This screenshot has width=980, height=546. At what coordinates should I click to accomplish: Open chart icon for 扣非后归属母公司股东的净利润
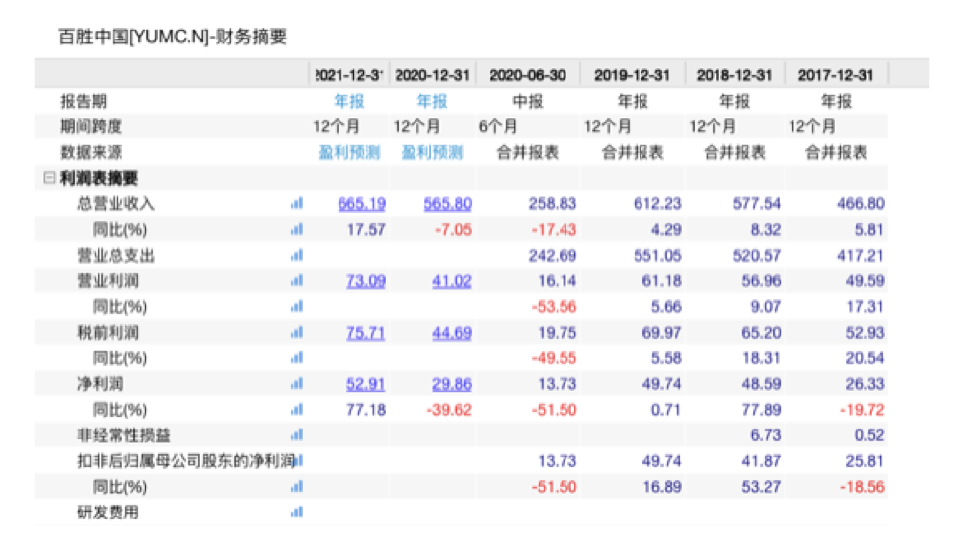[298, 461]
